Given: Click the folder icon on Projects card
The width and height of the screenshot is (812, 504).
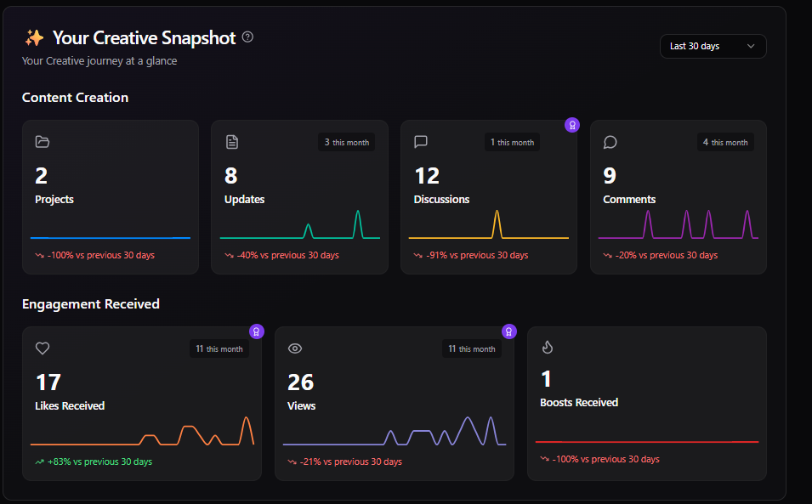Looking at the screenshot, I should point(43,142).
